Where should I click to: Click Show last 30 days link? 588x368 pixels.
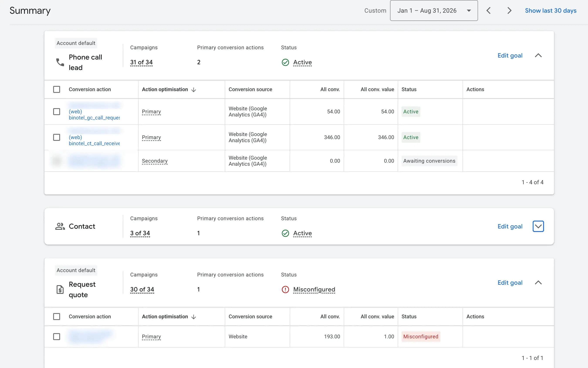pos(551,10)
